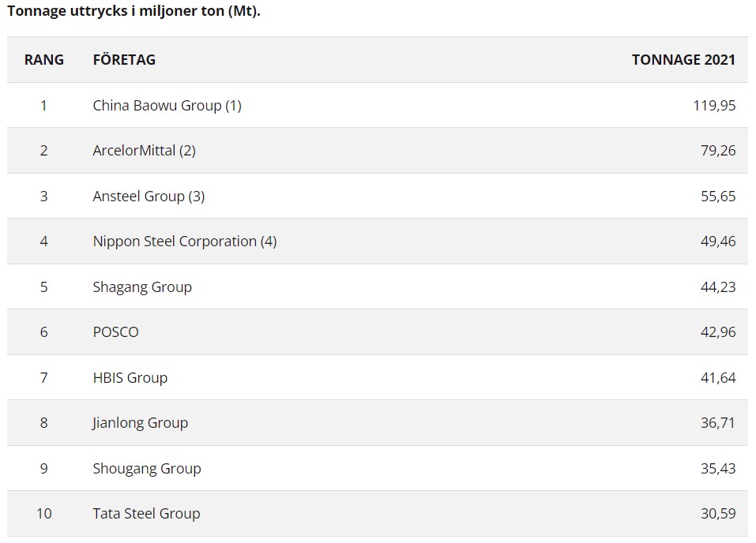
Task: Select Shougang Group company name
Action: click(147, 468)
